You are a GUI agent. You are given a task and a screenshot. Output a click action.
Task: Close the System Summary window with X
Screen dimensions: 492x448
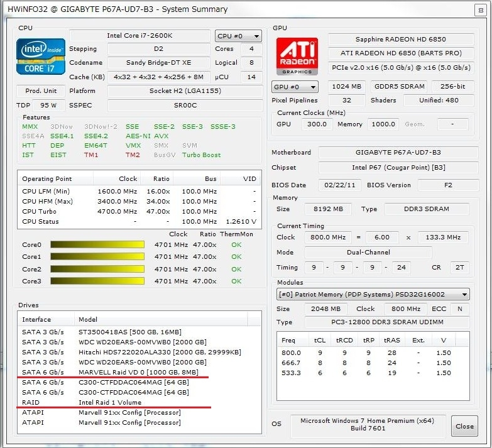click(481, 10)
